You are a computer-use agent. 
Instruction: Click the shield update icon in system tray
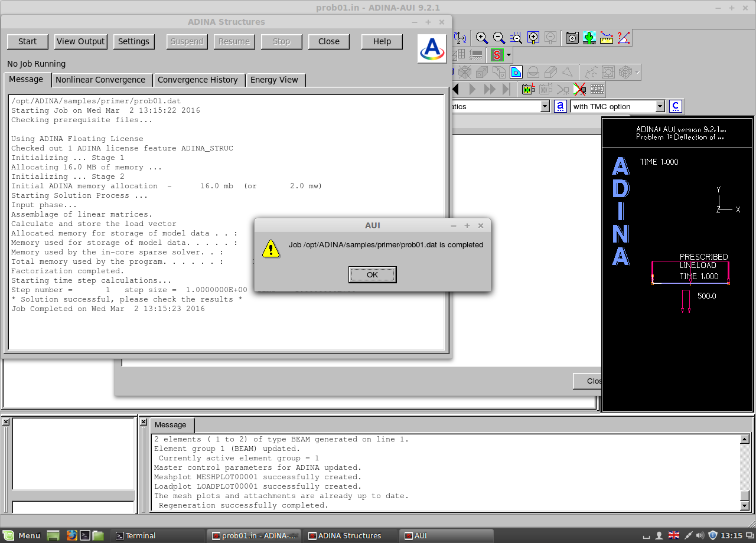(713, 535)
